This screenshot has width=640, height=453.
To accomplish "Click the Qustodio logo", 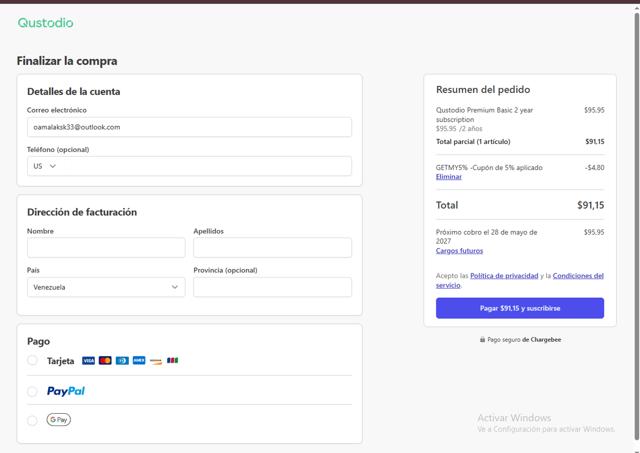I will coord(45,23).
